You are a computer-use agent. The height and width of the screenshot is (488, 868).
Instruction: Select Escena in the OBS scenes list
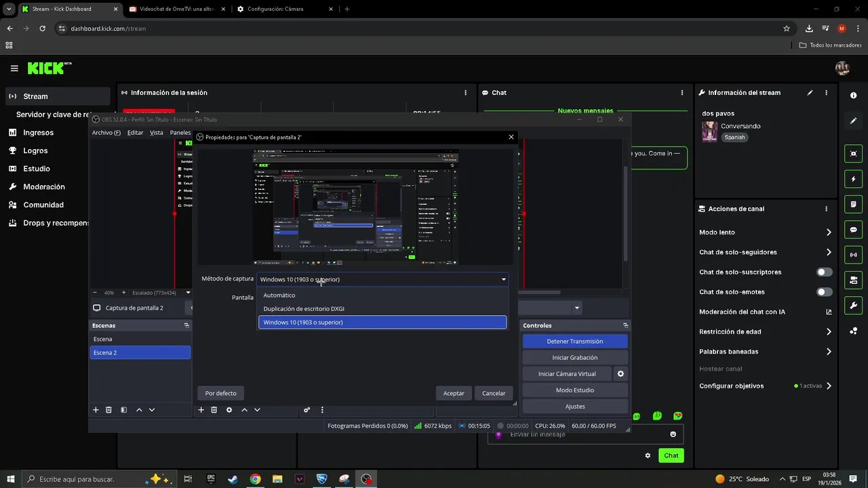[140, 339]
